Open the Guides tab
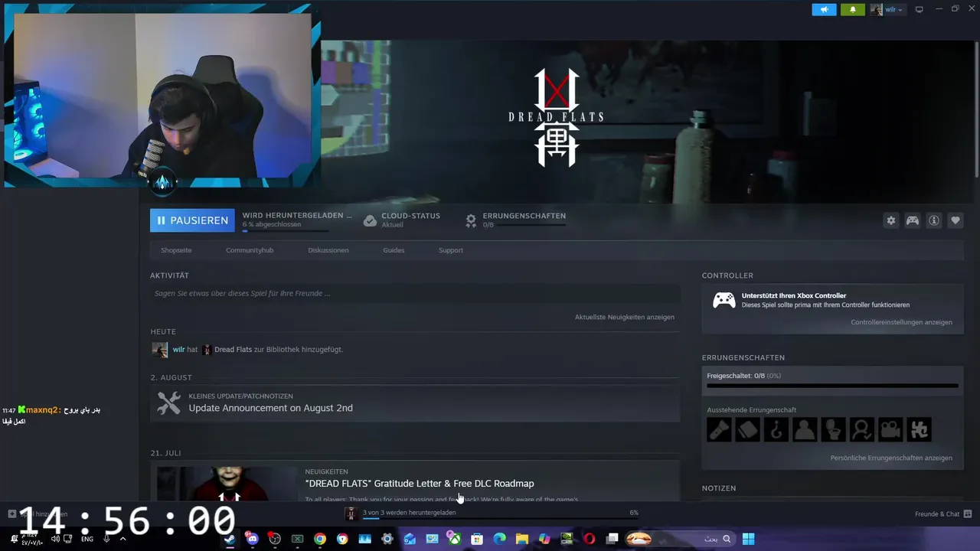Screen dimensions: 980x551 tap(394, 250)
